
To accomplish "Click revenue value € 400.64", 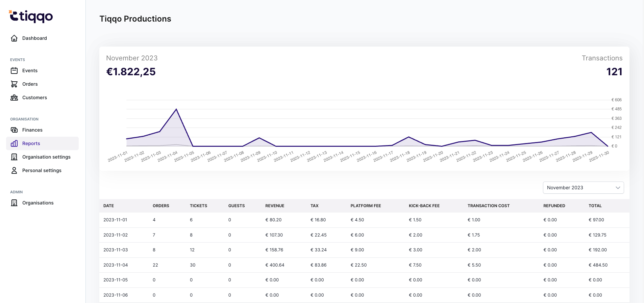I will tap(275, 265).
